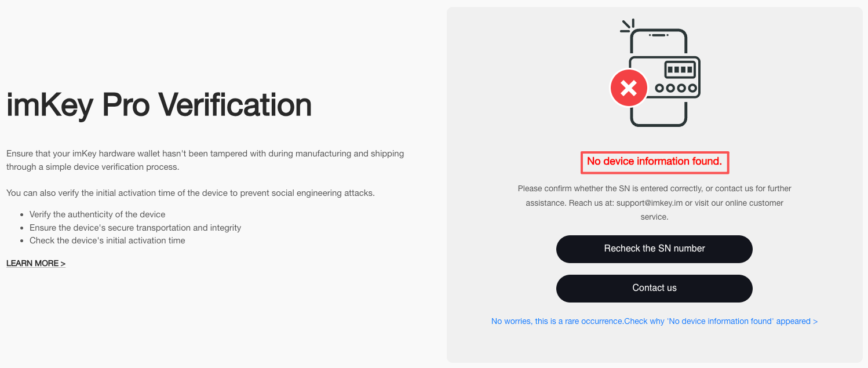This screenshot has width=868, height=368.
Task: Open the LEARN MORE link
Action: [x=36, y=263]
